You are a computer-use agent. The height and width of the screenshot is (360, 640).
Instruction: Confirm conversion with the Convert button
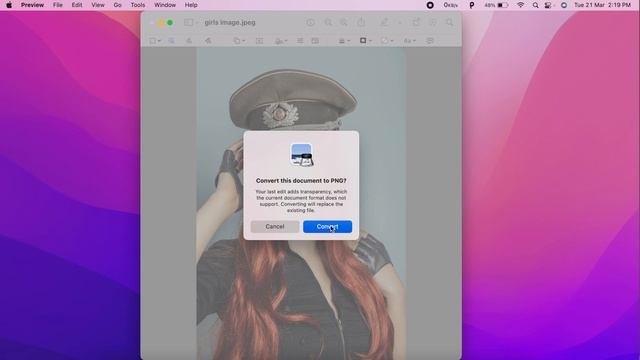[327, 227]
